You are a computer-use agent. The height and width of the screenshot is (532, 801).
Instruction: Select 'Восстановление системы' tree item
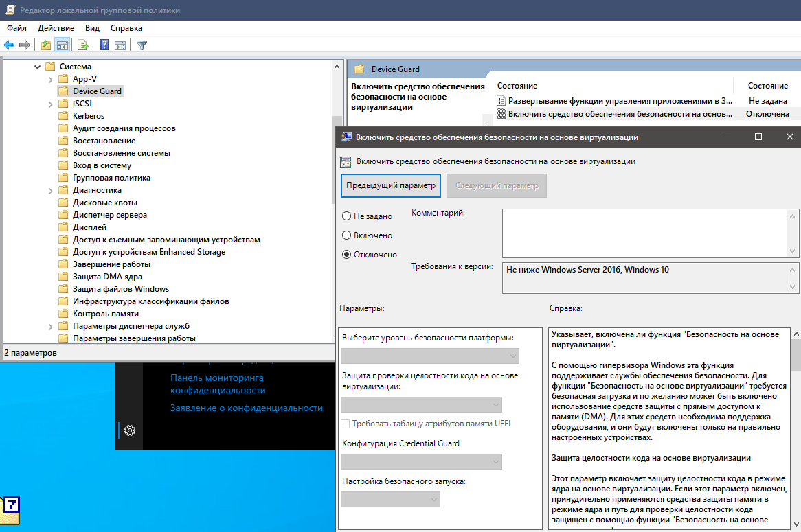tap(122, 153)
